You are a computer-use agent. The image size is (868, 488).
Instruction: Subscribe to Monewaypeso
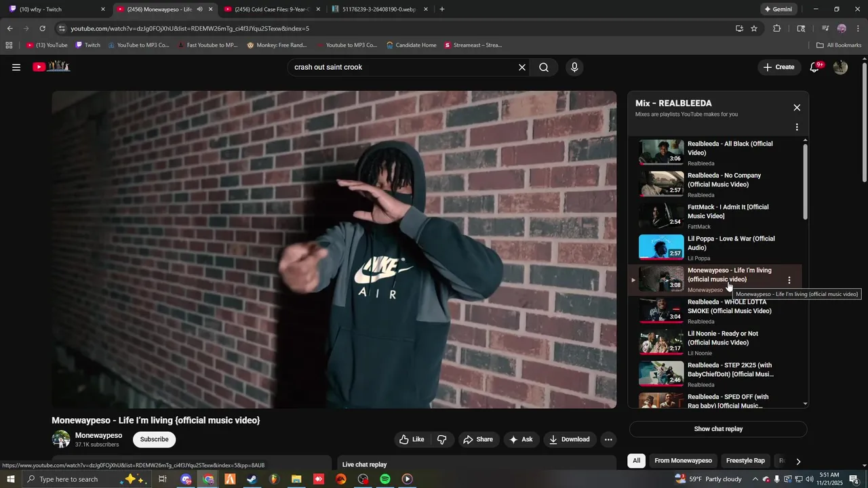[x=154, y=439]
